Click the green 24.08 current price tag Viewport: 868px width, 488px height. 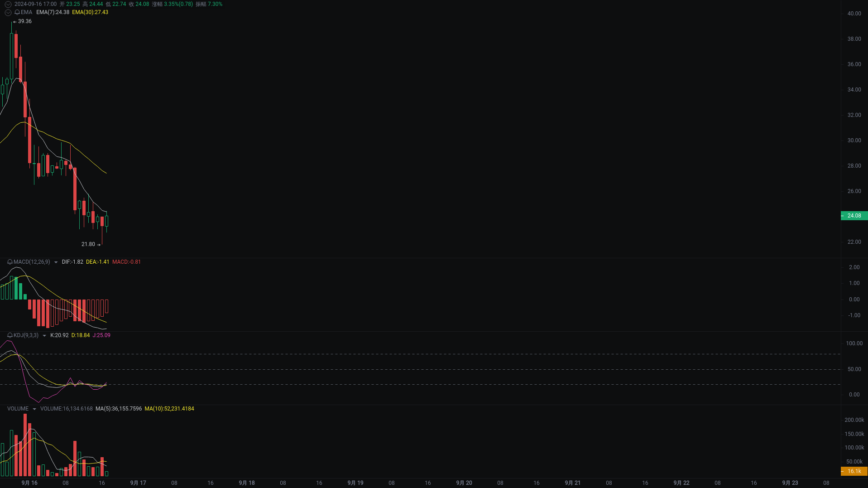point(854,215)
